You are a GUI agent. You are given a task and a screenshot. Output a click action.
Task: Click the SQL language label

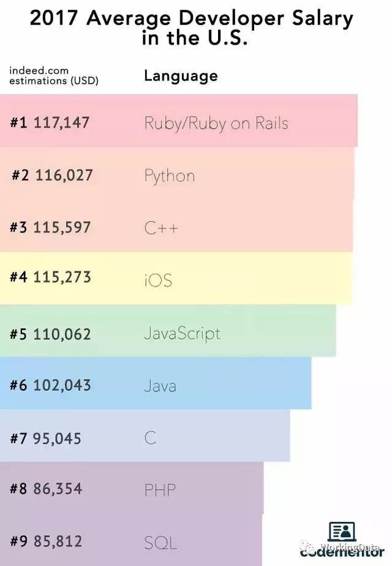160,543
